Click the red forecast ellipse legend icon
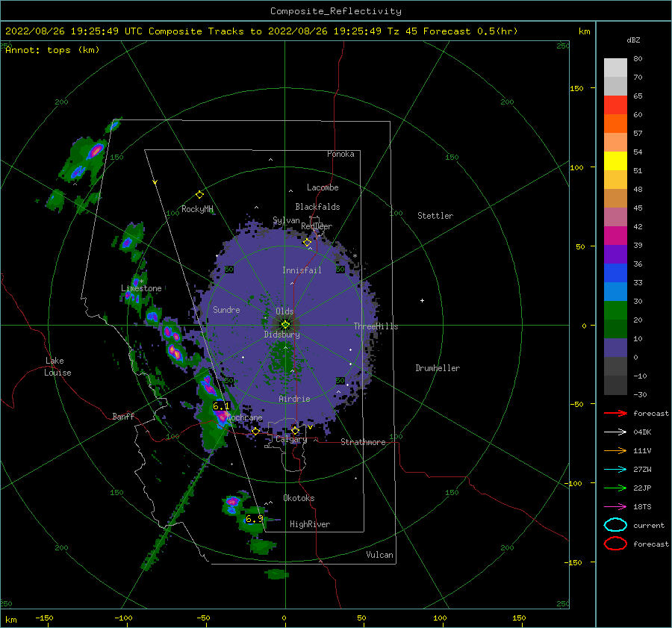 [615, 544]
